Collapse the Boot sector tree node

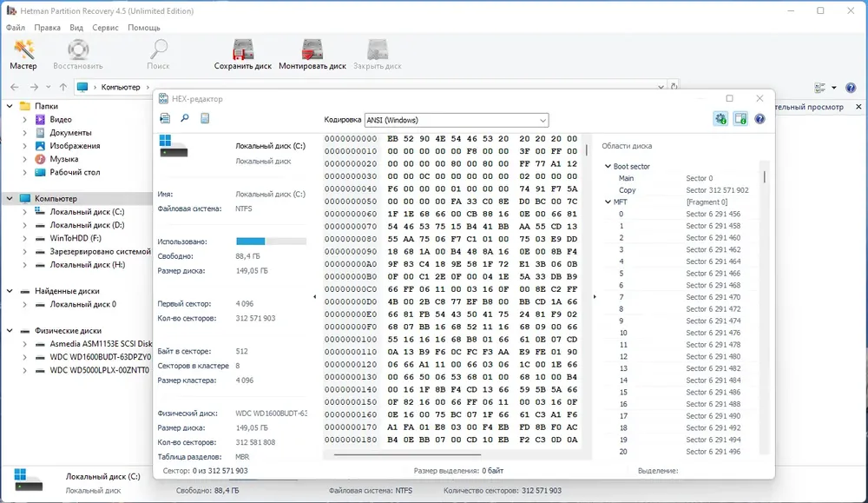pos(608,166)
